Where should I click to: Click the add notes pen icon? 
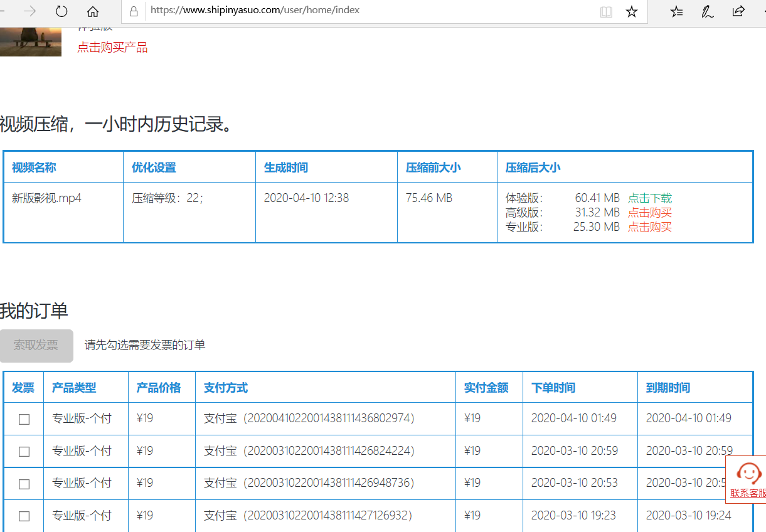pyautogui.click(x=708, y=11)
